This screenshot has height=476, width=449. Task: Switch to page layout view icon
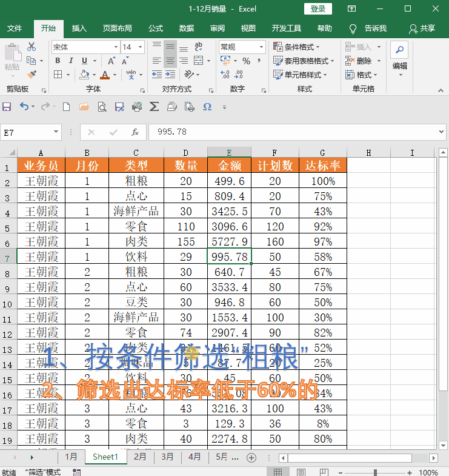coord(301,472)
